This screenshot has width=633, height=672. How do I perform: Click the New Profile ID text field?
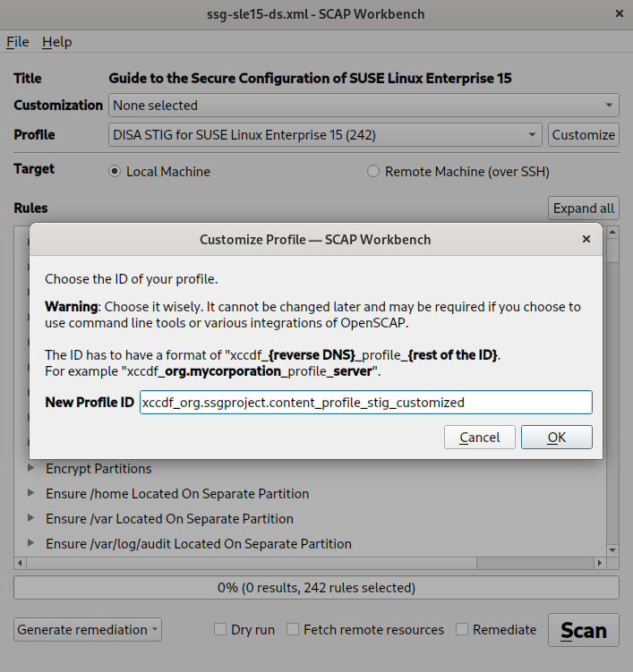365,402
